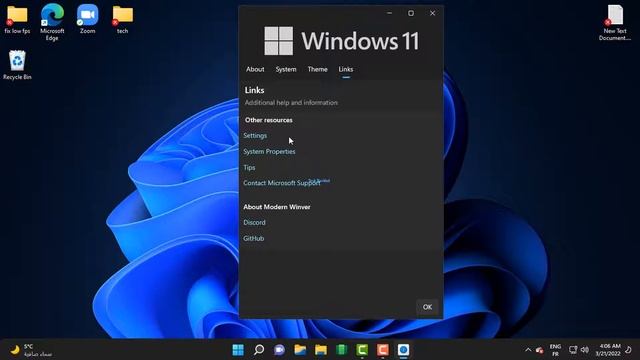Select the Recycle Bin icon
640x360 pixels.
click(17, 65)
